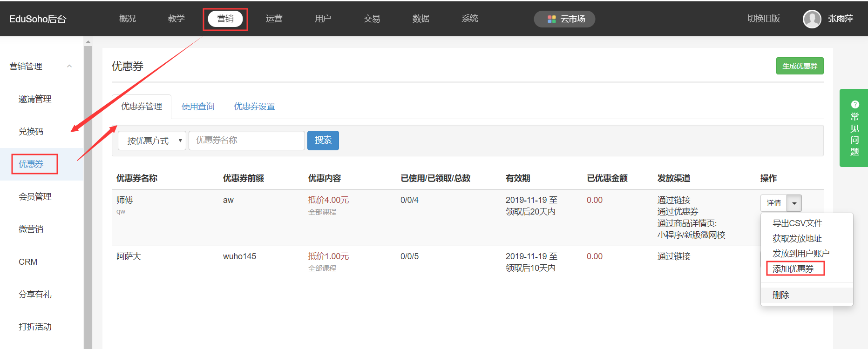Open the 按优惠方式 filter dropdown
Viewport: 868px width, 349px height.
[x=152, y=141]
